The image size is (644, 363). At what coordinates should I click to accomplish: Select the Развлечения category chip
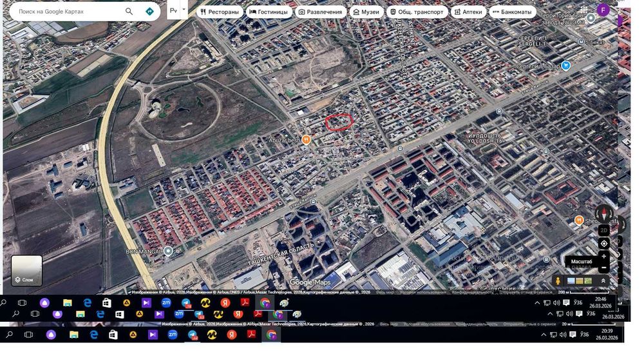click(x=320, y=12)
